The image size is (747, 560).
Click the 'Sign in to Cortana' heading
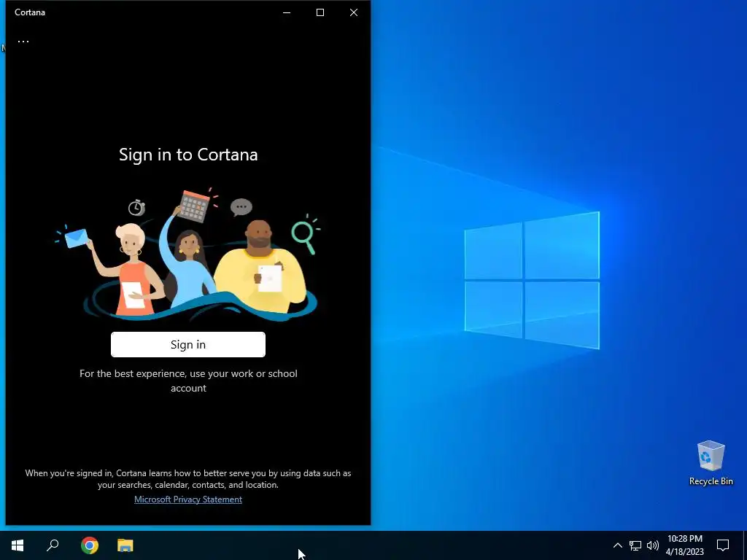click(x=188, y=155)
